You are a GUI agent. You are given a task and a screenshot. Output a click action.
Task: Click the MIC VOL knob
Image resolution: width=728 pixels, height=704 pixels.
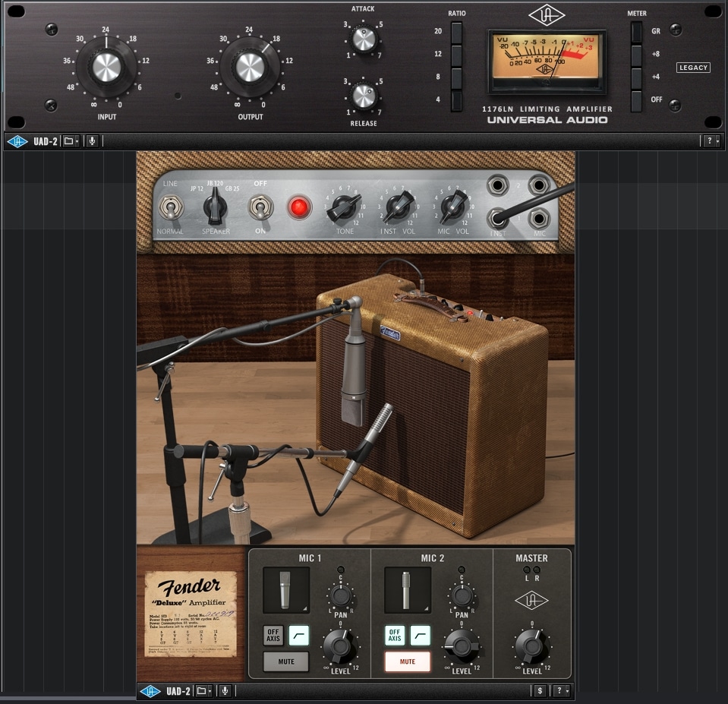[x=452, y=207]
